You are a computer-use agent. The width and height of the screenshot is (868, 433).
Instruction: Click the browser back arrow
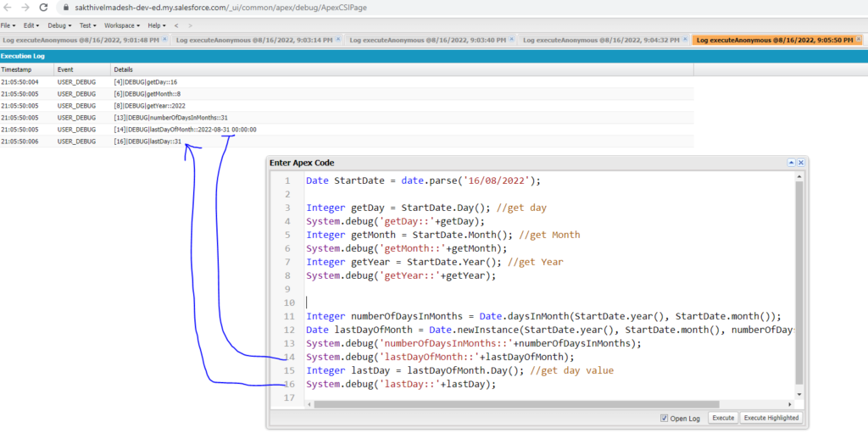pos(7,8)
